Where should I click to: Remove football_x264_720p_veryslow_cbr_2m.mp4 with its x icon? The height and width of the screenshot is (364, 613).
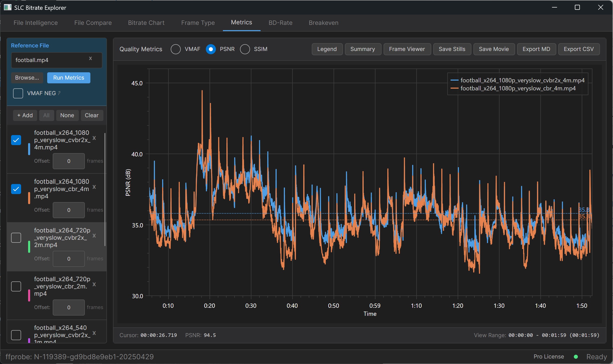94,284
